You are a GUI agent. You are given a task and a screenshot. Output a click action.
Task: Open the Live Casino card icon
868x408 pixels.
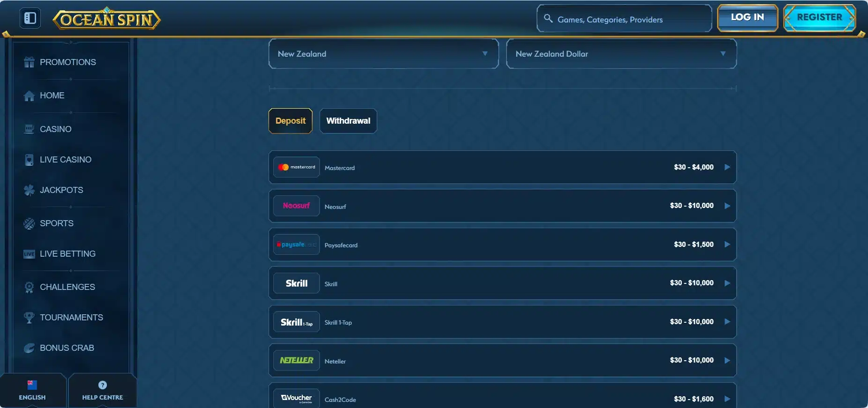point(29,160)
